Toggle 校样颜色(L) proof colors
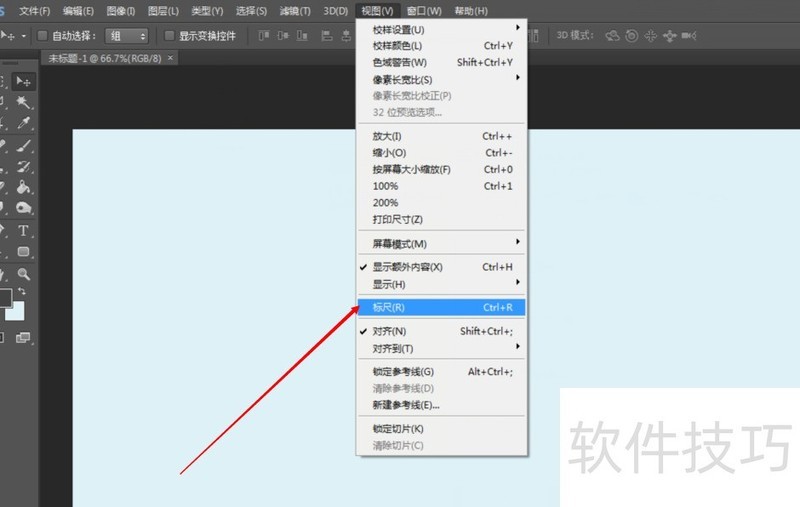800x507 pixels. 441,46
